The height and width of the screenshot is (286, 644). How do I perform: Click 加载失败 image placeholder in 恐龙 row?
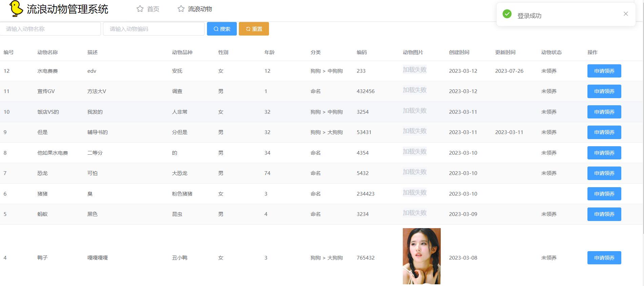[x=415, y=172]
